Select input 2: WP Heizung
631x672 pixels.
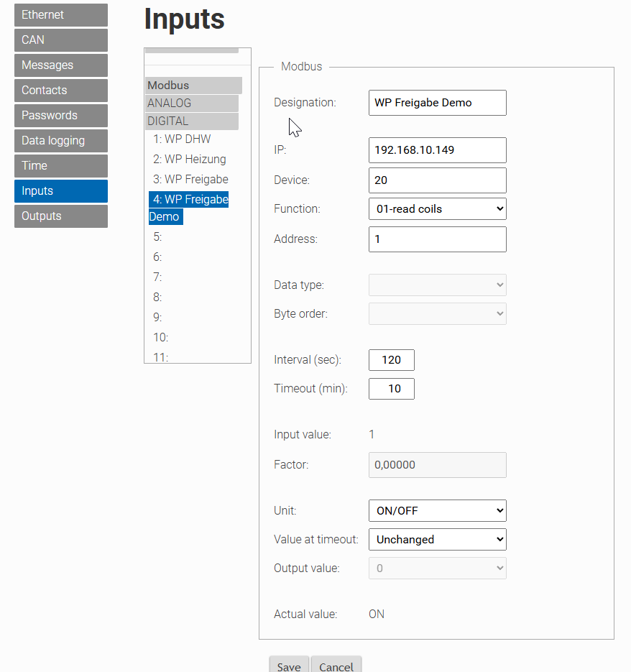click(x=190, y=159)
